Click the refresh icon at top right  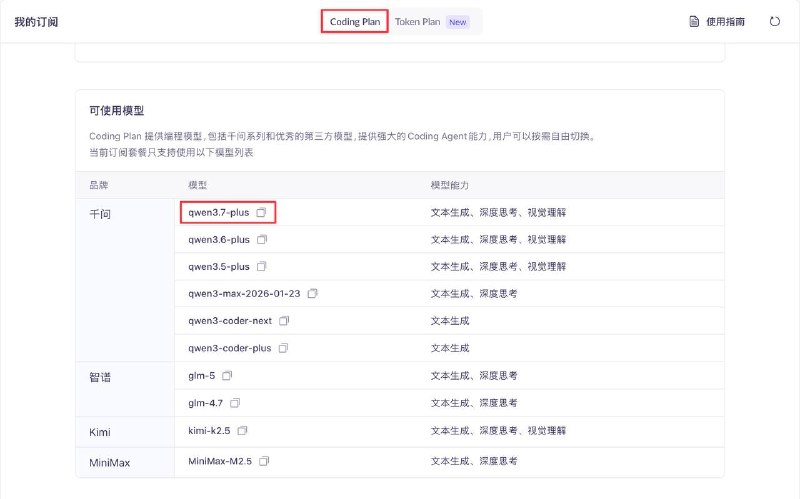point(774,21)
